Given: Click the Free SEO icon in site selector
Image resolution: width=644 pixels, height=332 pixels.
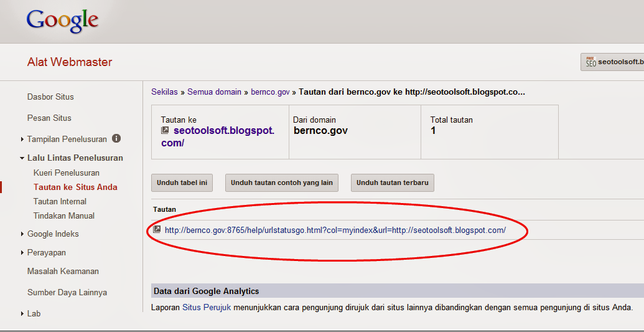Looking at the screenshot, I should (590, 62).
